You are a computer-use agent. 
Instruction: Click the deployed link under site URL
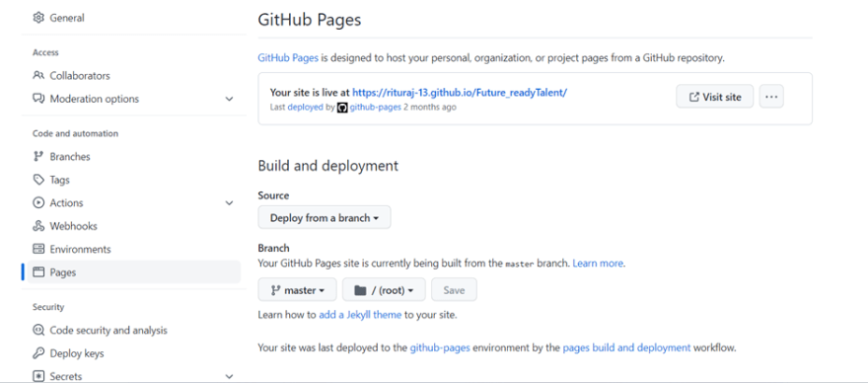305,107
